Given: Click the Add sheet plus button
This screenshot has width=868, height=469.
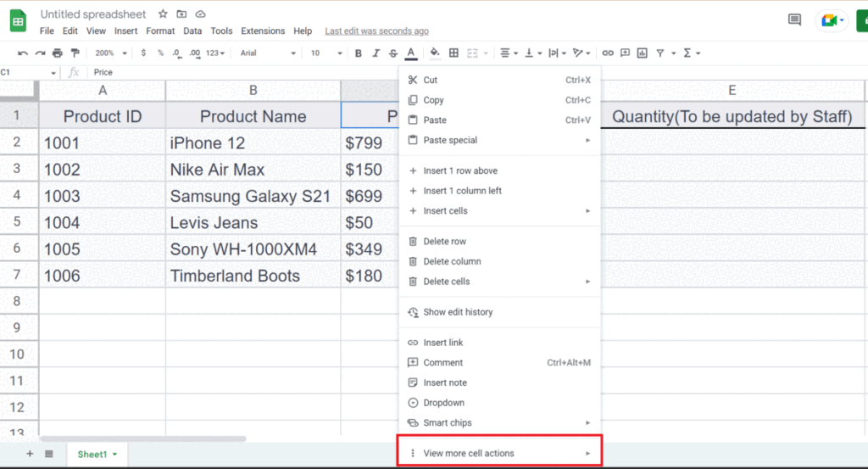Looking at the screenshot, I should pos(30,454).
